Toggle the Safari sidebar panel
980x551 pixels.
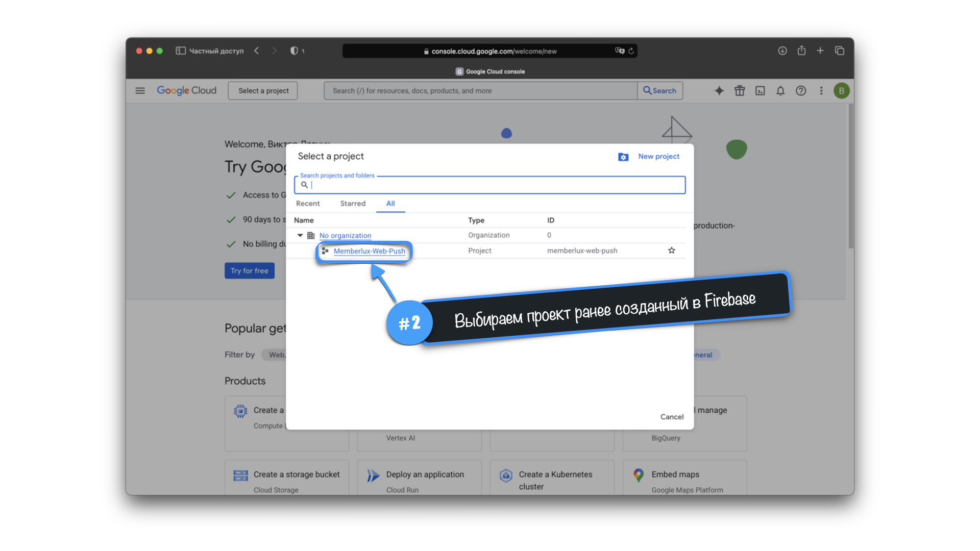pyautogui.click(x=181, y=51)
